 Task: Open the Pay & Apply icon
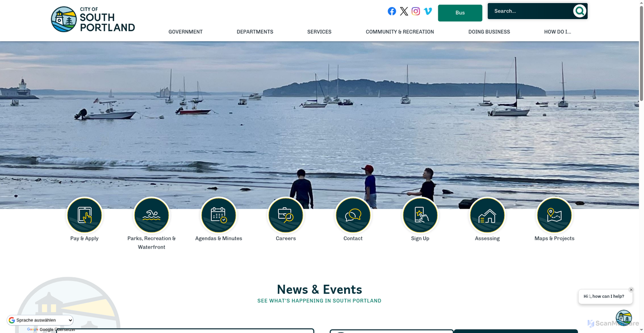(x=85, y=215)
